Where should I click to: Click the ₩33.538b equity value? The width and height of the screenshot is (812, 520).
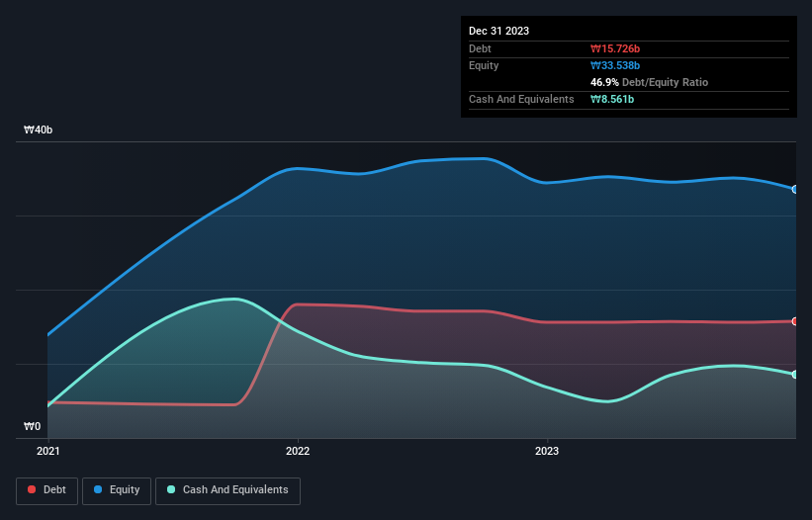pos(615,65)
